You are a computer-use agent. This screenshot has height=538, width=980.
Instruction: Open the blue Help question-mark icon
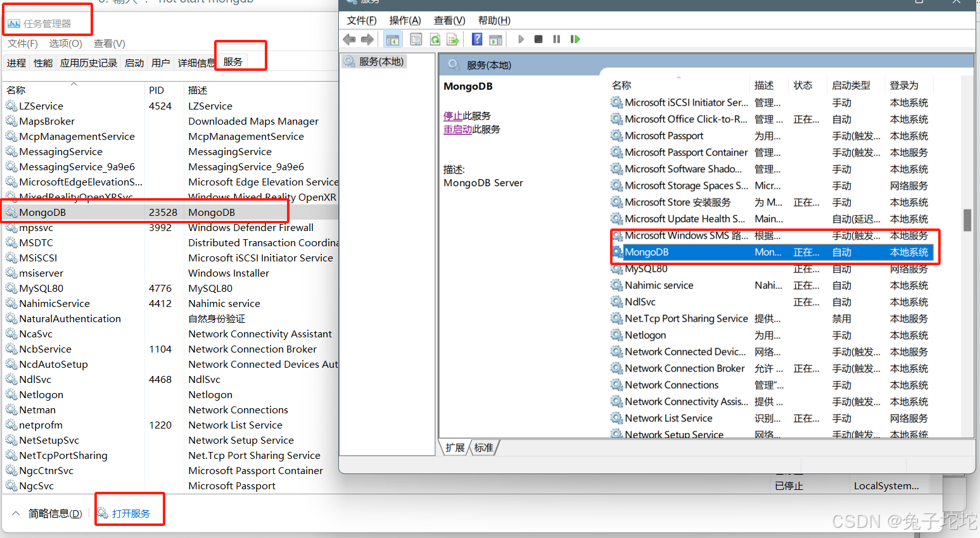tap(477, 39)
